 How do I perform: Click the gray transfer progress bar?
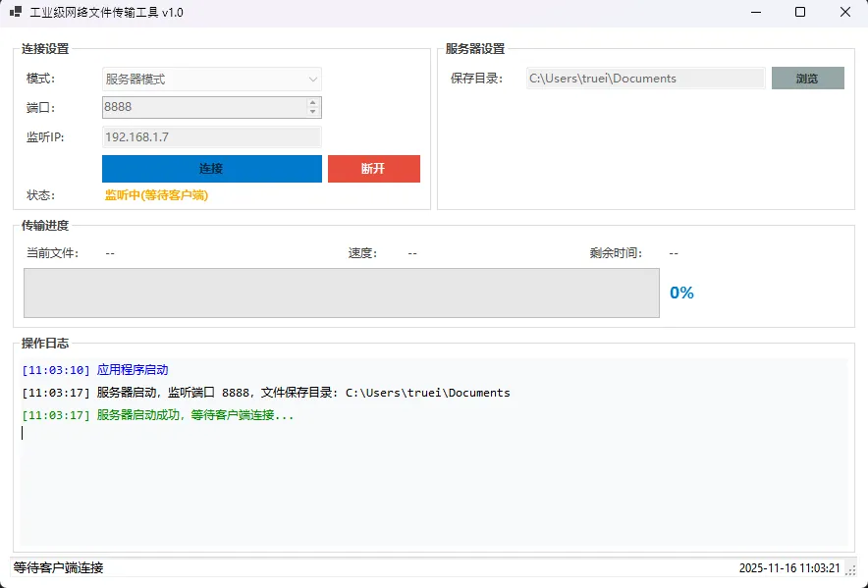coord(341,293)
